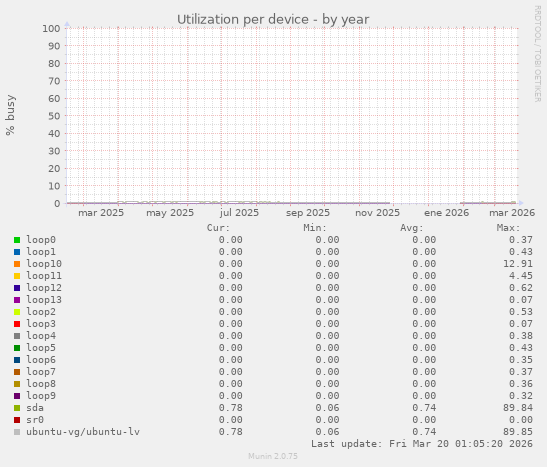547x467 pixels.
Task: Select the 'sr0' legend label
Action: click(x=35, y=420)
